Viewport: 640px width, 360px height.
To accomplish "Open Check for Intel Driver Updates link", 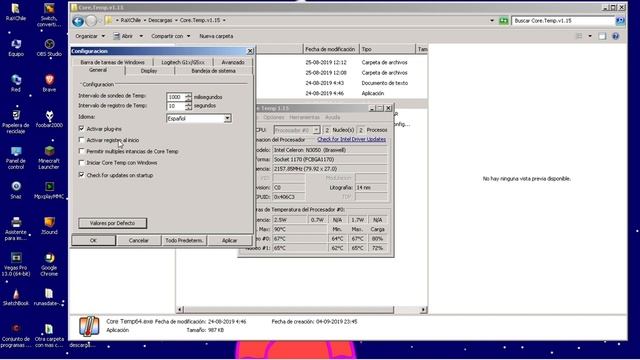I will (x=351, y=139).
